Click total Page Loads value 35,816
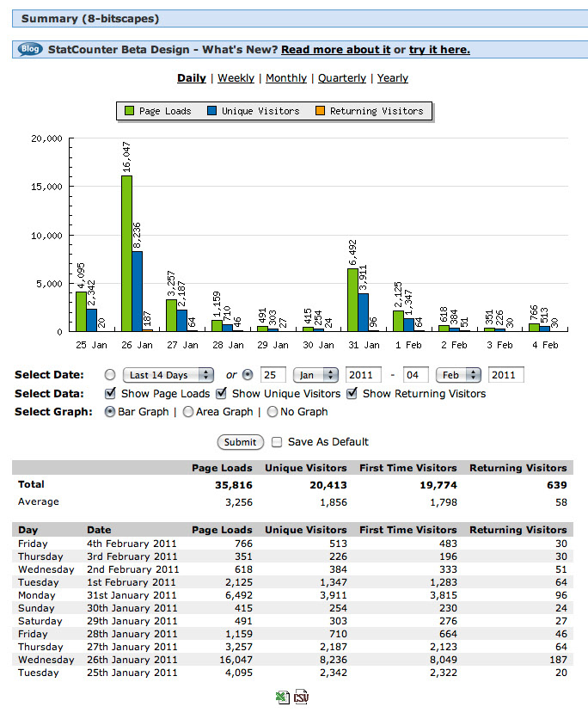 [234, 485]
